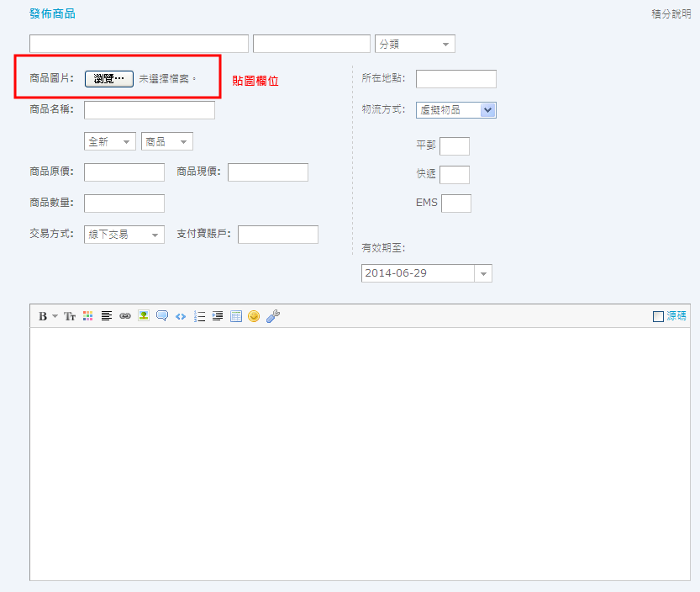Focus the 商品原價 input field
This screenshot has width=700, height=592.
(124, 172)
